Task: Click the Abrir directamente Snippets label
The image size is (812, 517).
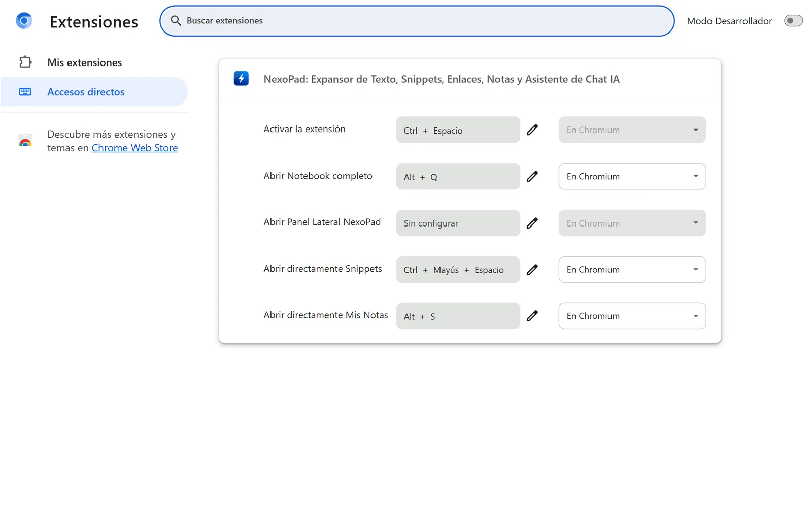Action: tap(323, 269)
